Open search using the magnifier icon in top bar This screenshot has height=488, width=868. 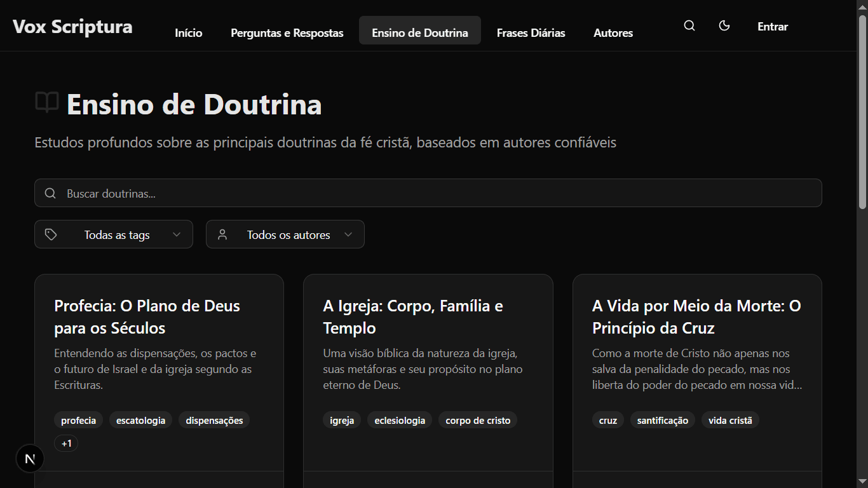pos(689,25)
